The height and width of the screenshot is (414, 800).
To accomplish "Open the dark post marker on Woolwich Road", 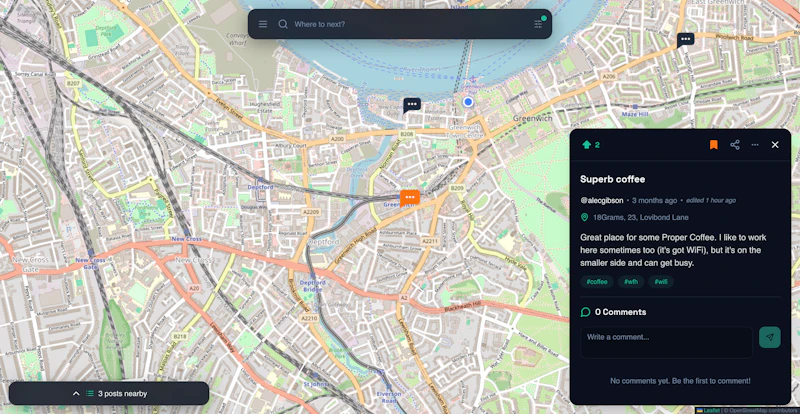I will pyautogui.click(x=685, y=40).
